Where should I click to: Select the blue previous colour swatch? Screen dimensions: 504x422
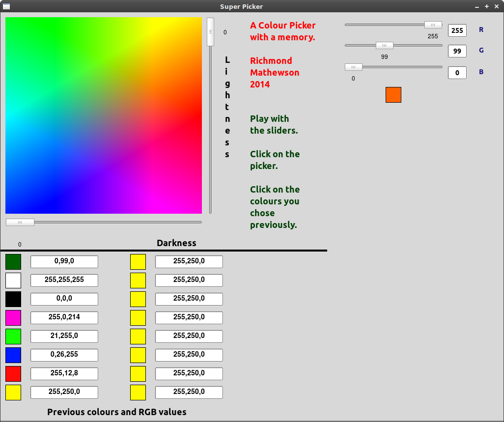[13, 355]
